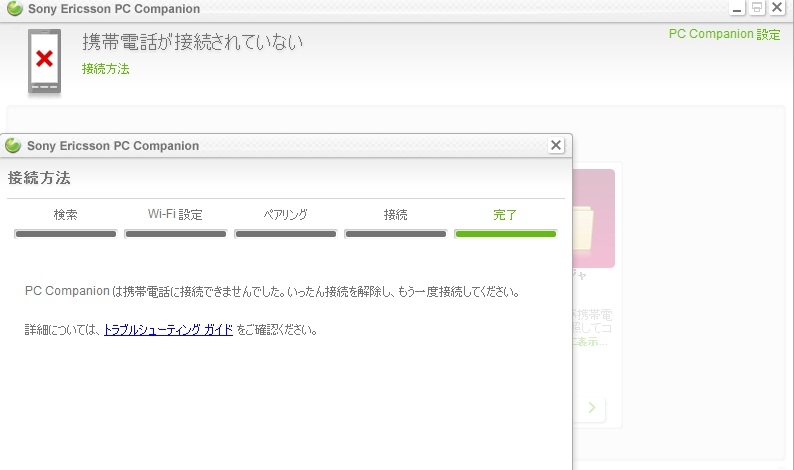Close the 接続方法 dialog with X button
The height and width of the screenshot is (470, 794).
[x=555, y=145]
